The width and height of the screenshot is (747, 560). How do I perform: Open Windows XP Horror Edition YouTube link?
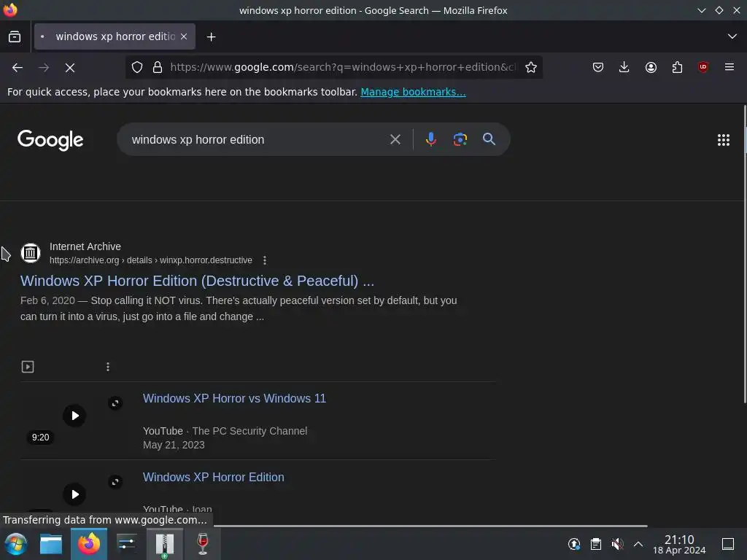click(214, 477)
